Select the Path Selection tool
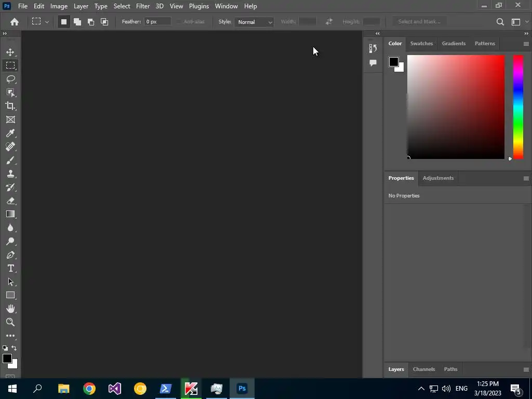 pyautogui.click(x=10, y=282)
